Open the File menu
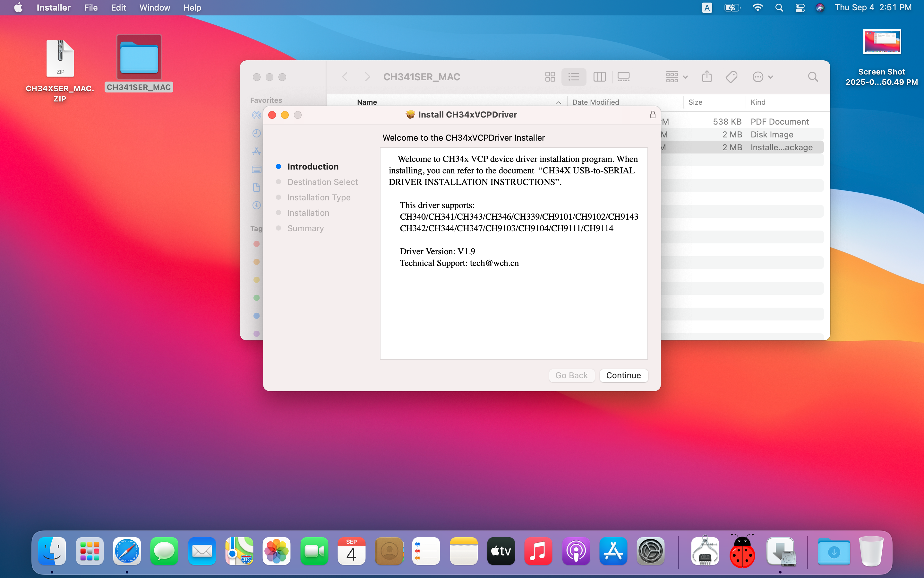Image resolution: width=924 pixels, height=578 pixels. (x=91, y=8)
